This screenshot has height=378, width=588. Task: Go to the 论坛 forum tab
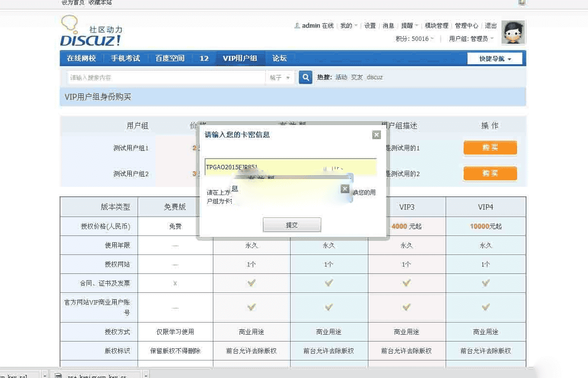coord(279,58)
